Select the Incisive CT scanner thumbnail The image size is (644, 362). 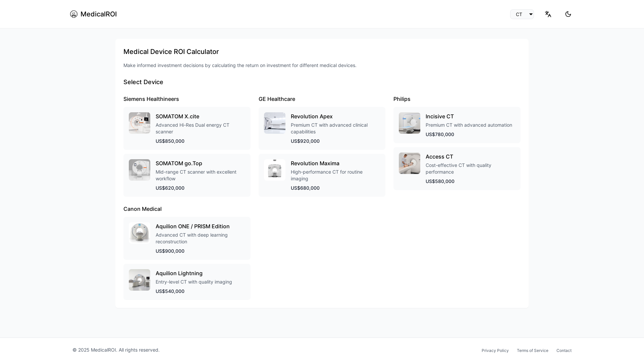410,123
